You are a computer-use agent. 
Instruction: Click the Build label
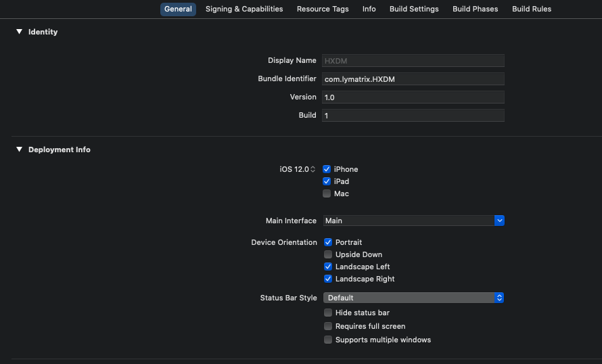[308, 115]
